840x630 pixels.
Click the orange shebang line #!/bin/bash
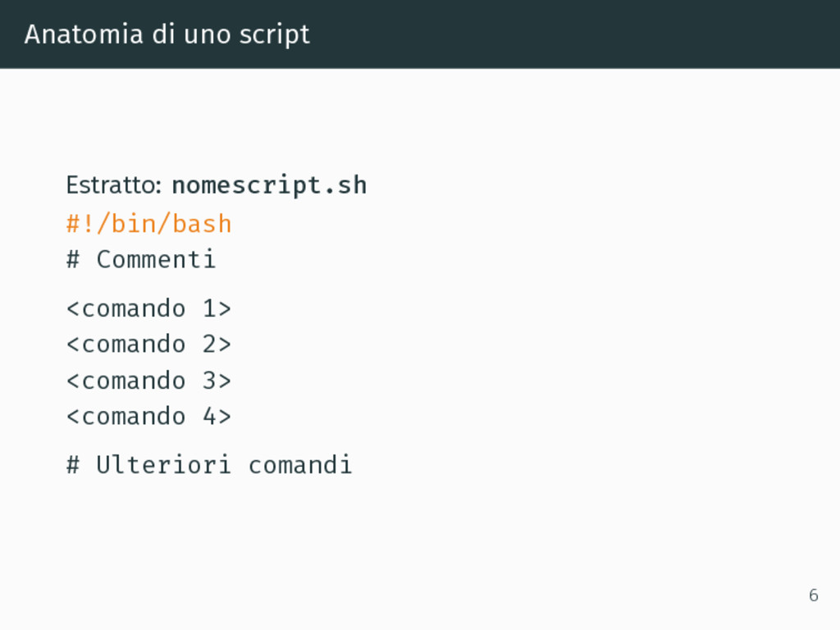click(x=149, y=223)
